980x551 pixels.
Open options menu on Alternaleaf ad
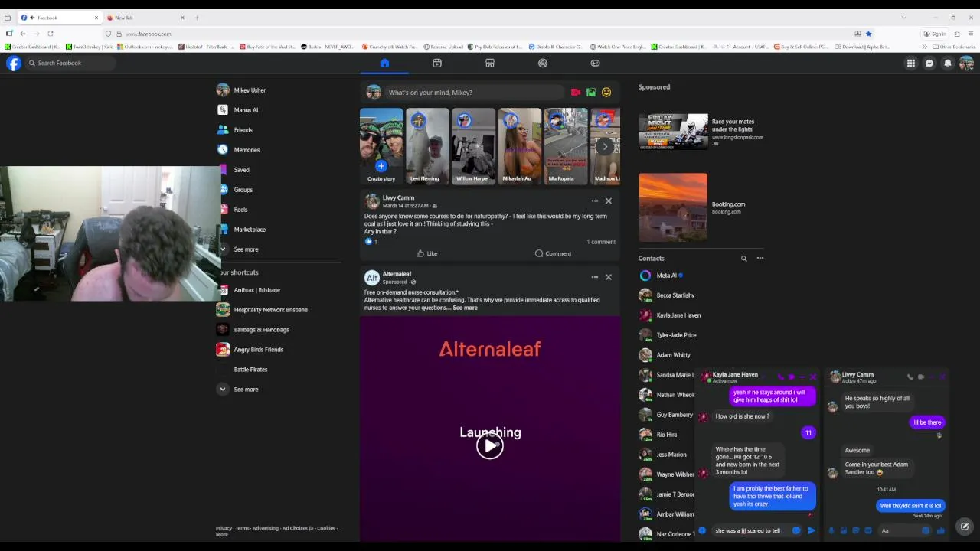point(594,277)
